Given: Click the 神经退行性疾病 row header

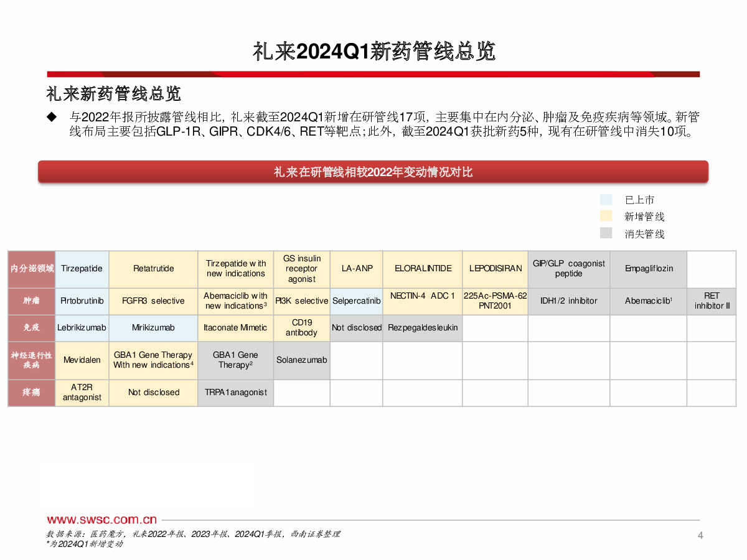Looking at the screenshot, I should point(32,360).
